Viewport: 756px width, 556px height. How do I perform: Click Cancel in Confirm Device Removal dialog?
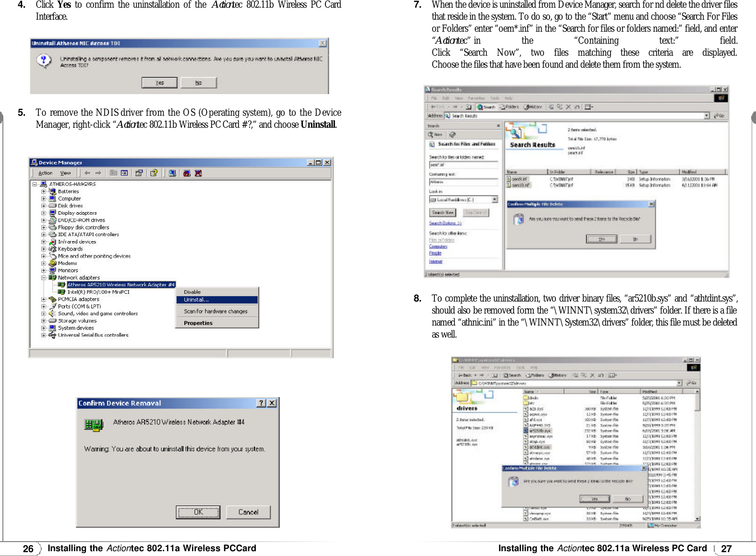[x=248, y=512]
